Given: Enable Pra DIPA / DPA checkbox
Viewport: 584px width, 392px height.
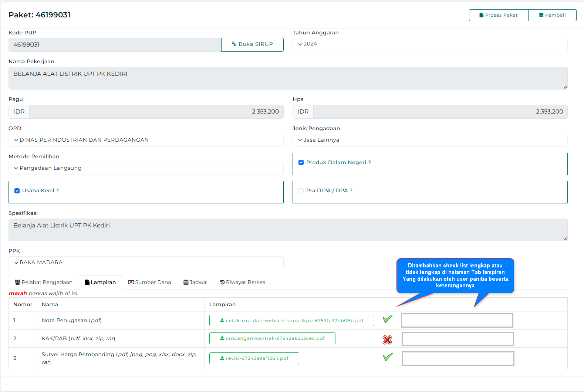Looking at the screenshot, I should tap(301, 191).
